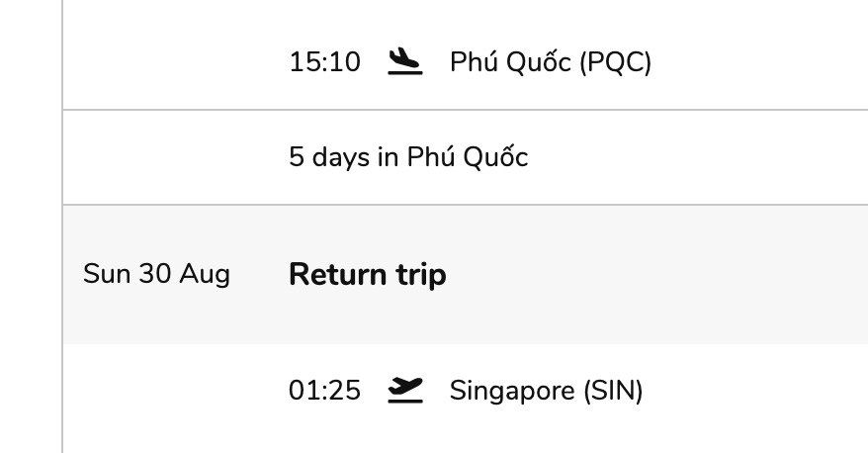The width and height of the screenshot is (868, 453).
Task: Select the Sun 30 Aug date label
Action: [156, 274]
